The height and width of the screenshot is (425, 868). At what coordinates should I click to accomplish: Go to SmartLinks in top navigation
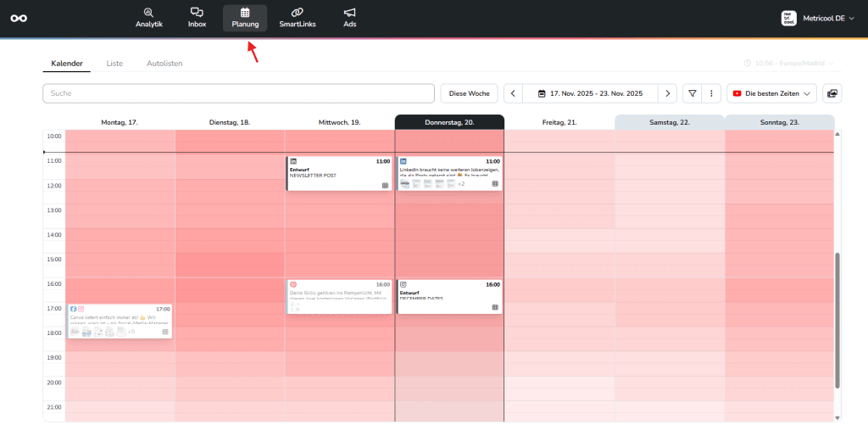296,18
